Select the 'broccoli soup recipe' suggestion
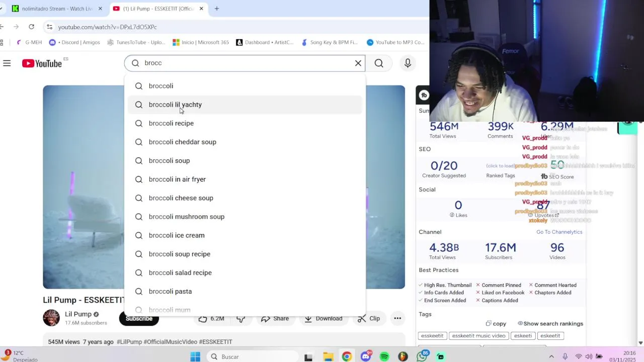Screen dimensions: 644x362 pyautogui.click(x=245, y=254)
